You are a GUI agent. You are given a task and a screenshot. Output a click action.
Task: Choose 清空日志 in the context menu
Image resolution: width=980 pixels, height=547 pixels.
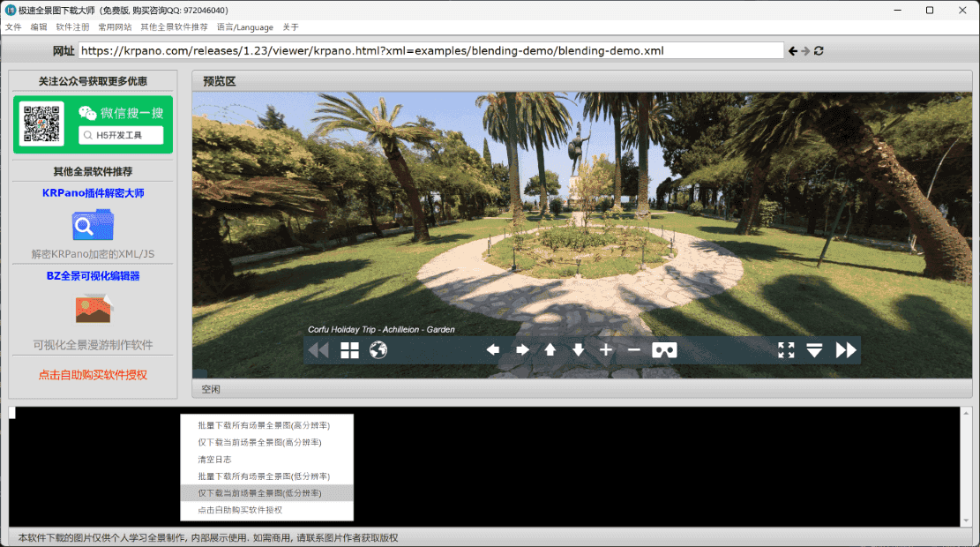[x=214, y=460]
